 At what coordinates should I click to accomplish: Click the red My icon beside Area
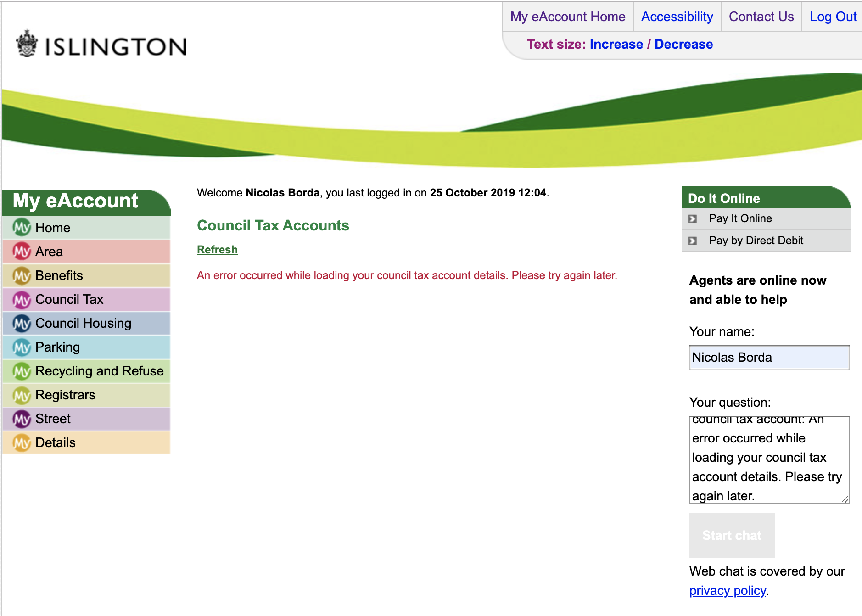coord(22,251)
